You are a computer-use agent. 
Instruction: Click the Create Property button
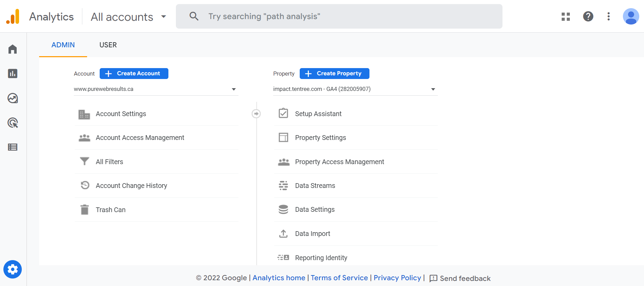[334, 74]
